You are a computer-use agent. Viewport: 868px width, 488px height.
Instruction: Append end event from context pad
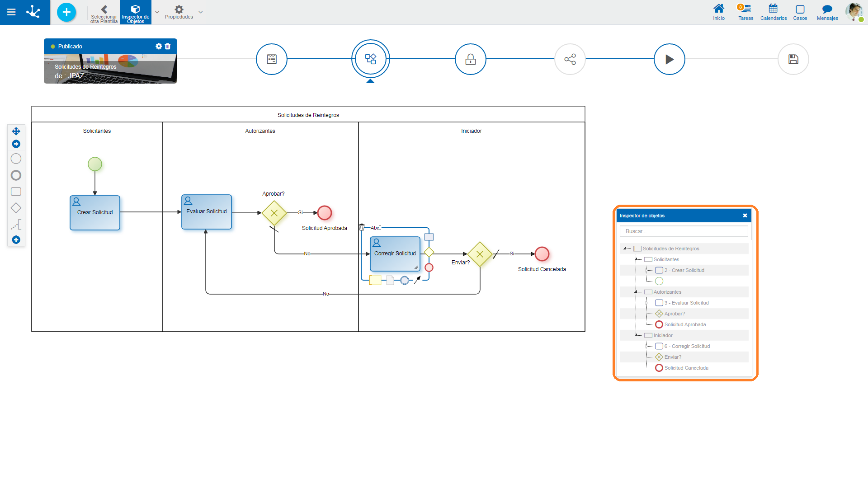429,267
